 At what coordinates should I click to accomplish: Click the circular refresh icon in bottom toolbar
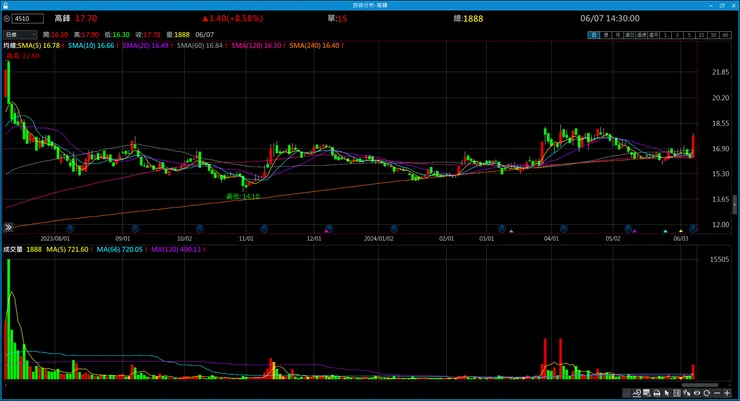tap(706, 393)
